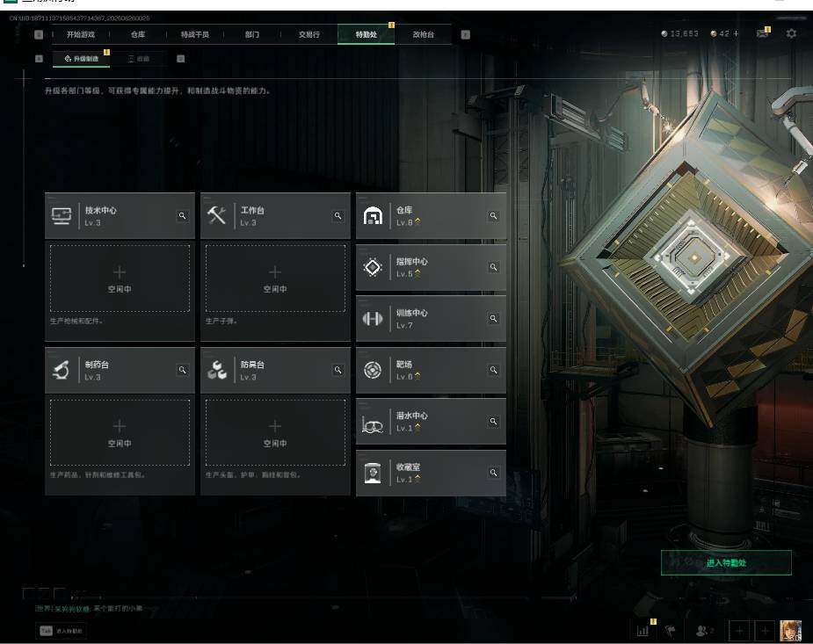Inspect 工作台 with its magnifier icon
The height and width of the screenshot is (644, 813).
point(338,215)
